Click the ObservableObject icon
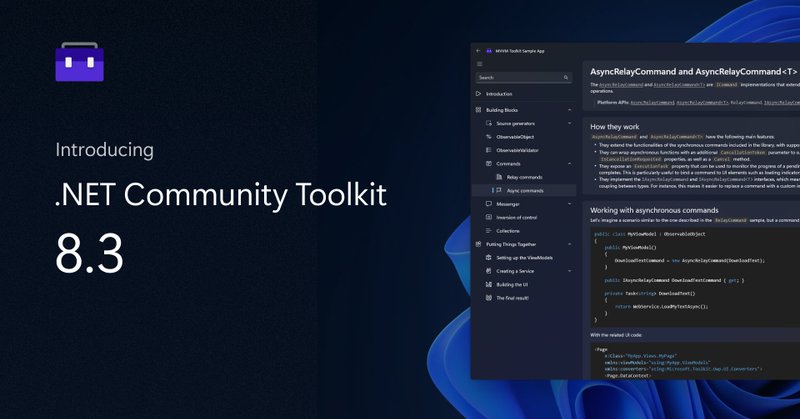The image size is (800, 419). (489, 137)
